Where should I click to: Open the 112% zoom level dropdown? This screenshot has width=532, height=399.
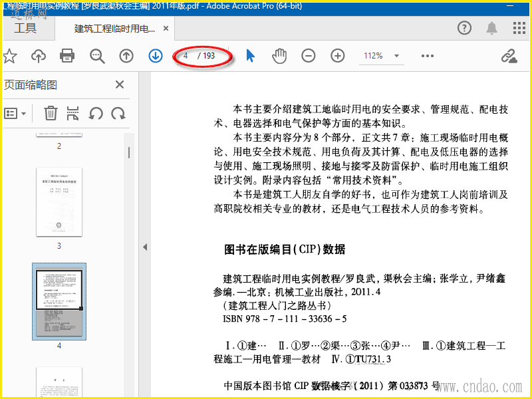(x=396, y=56)
